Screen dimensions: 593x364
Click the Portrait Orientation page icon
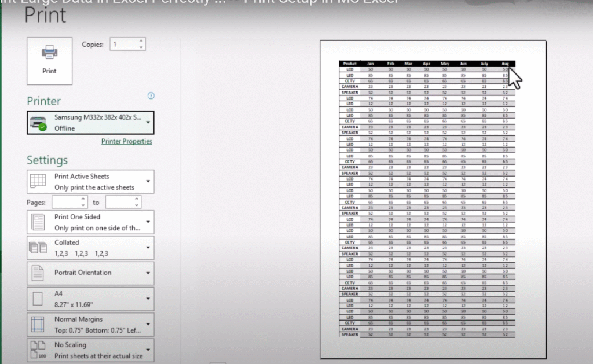pos(38,273)
